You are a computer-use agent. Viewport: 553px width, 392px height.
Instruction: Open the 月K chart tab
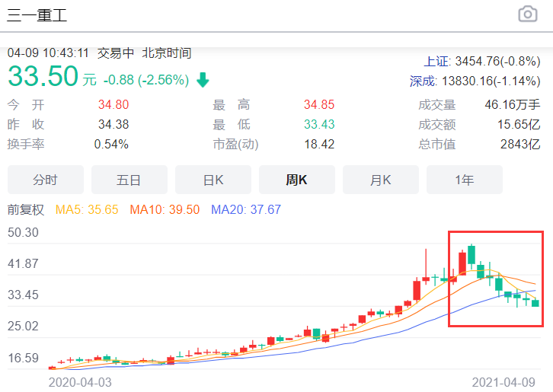tap(381, 180)
